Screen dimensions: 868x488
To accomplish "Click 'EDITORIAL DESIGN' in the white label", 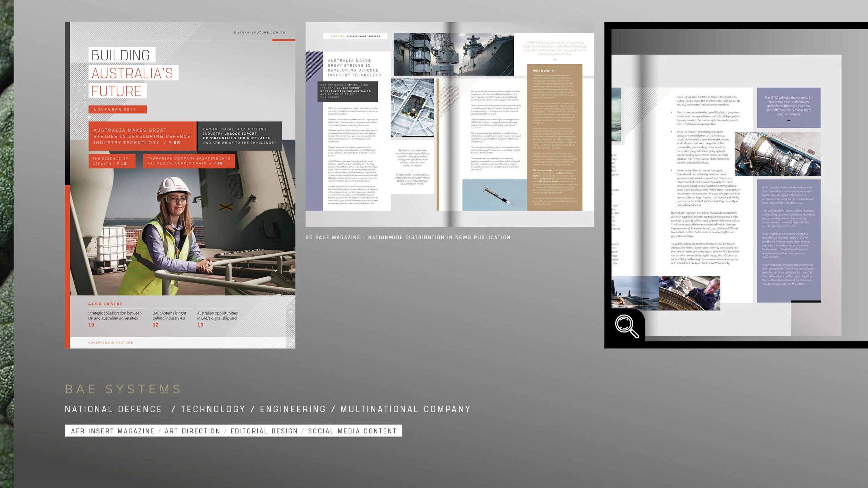I will click(264, 431).
